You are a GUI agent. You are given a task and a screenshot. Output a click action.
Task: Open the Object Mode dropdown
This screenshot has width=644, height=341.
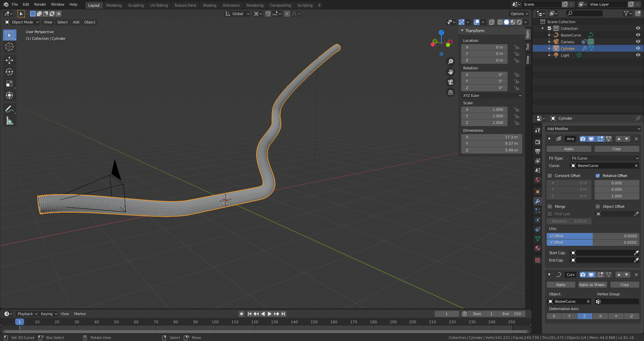coord(22,22)
